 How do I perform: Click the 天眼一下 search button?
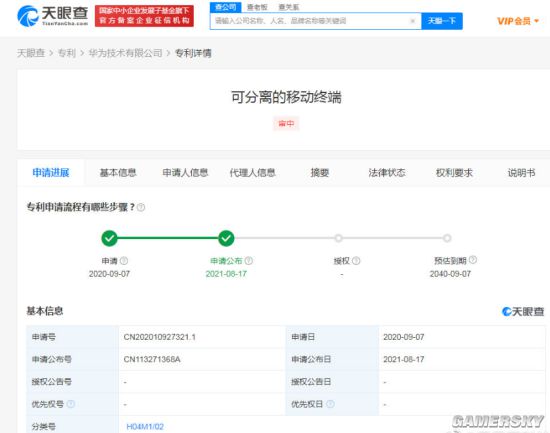[442, 21]
